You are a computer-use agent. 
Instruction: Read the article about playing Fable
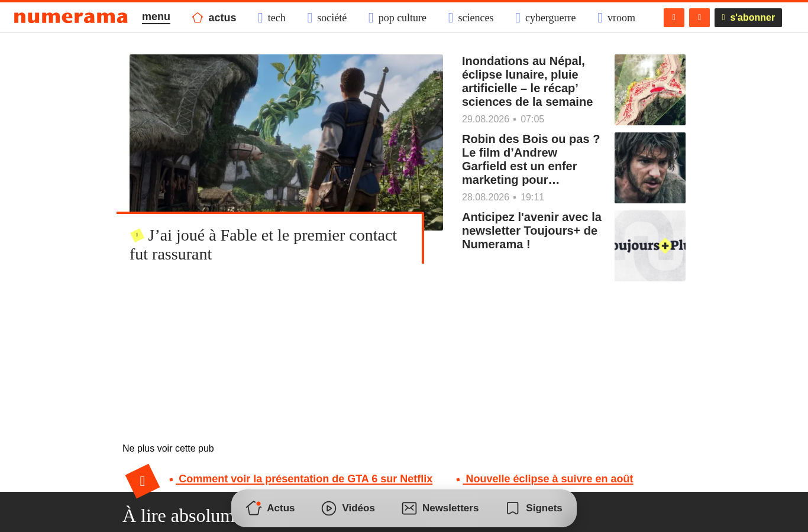[x=263, y=245]
